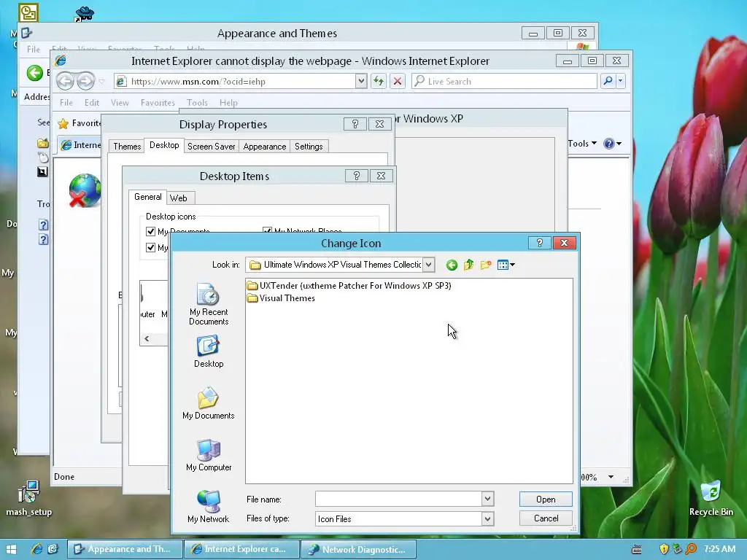The width and height of the screenshot is (747, 560).
Task: Jump to My Documents in the places bar
Action: (x=209, y=403)
